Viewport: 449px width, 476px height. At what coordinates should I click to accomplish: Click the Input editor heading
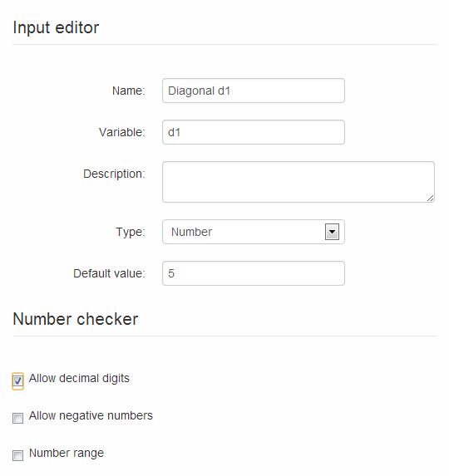(x=56, y=27)
